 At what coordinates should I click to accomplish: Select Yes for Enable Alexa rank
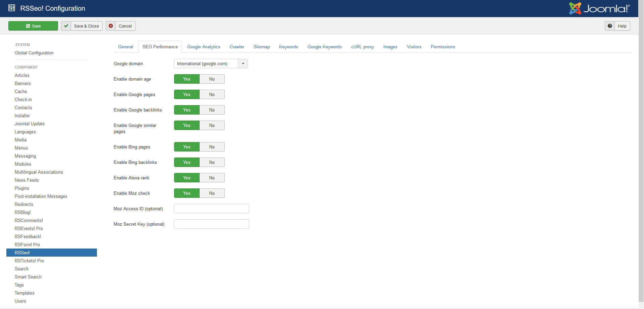187,178
